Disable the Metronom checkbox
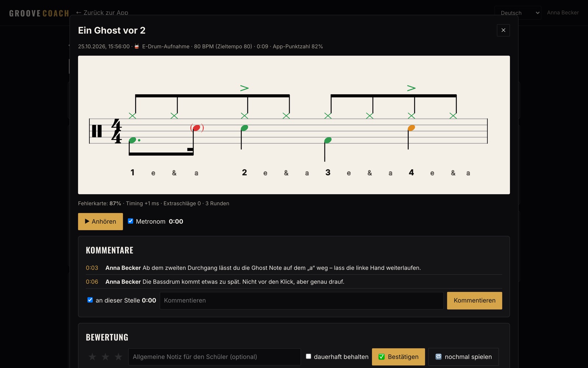 pos(130,221)
